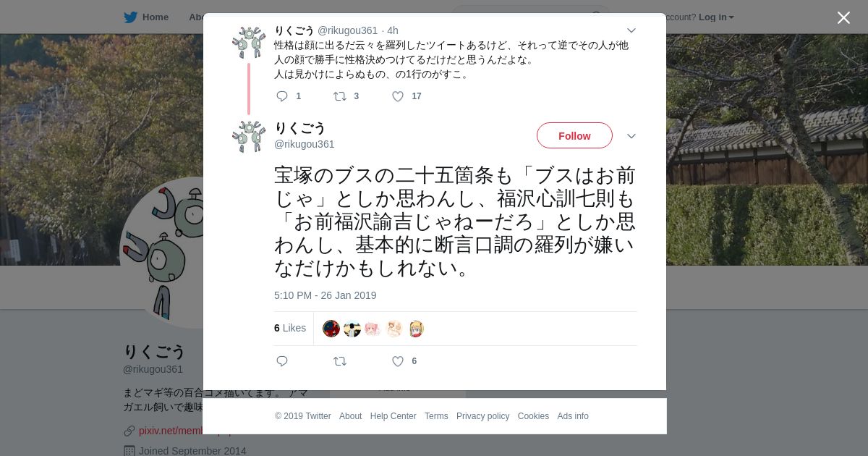Click the first liker's avatar thumbnail
Image resolution: width=868 pixels, height=456 pixels.
pos(331,329)
